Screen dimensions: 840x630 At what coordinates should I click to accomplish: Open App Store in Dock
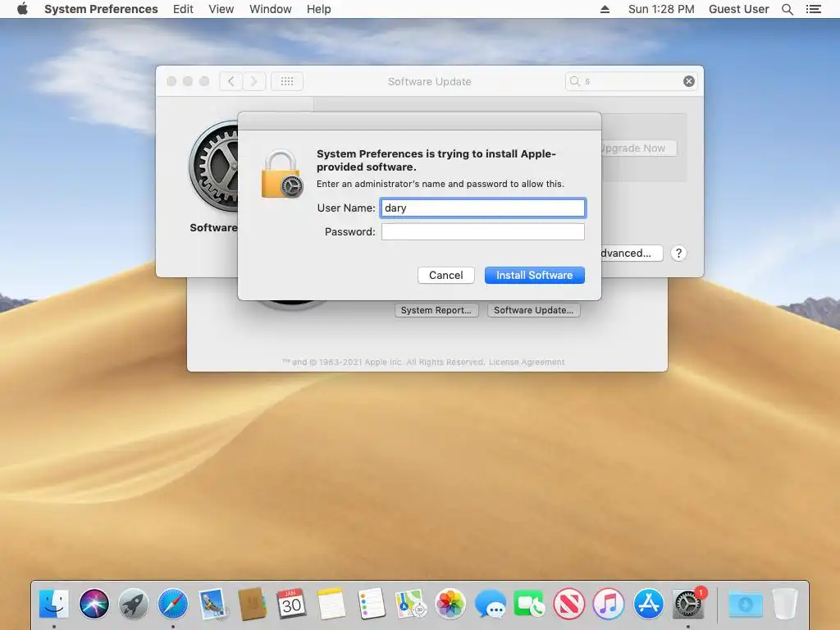(x=648, y=604)
